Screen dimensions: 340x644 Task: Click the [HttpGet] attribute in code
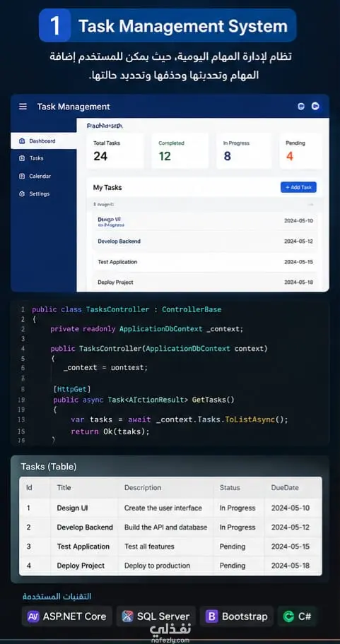click(x=72, y=388)
